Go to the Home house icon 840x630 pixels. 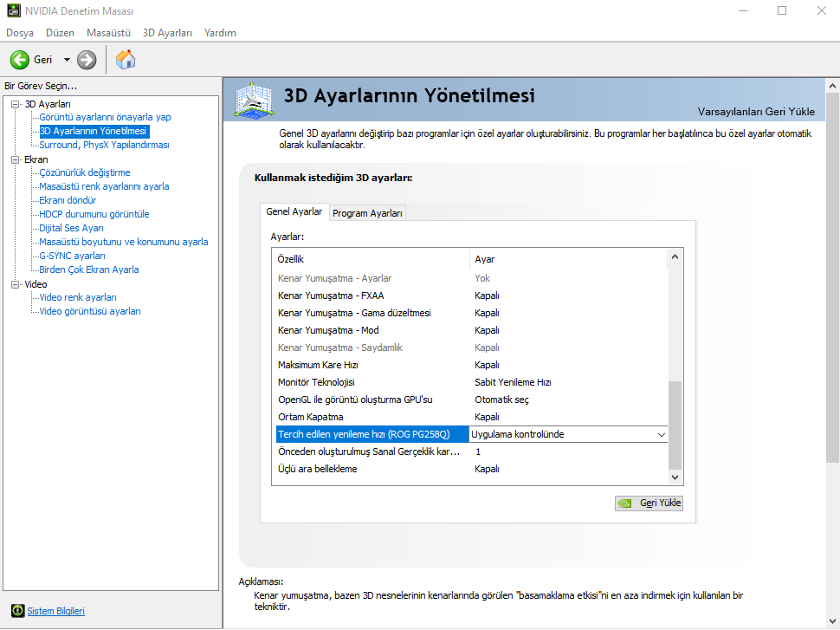pyautogui.click(x=126, y=60)
